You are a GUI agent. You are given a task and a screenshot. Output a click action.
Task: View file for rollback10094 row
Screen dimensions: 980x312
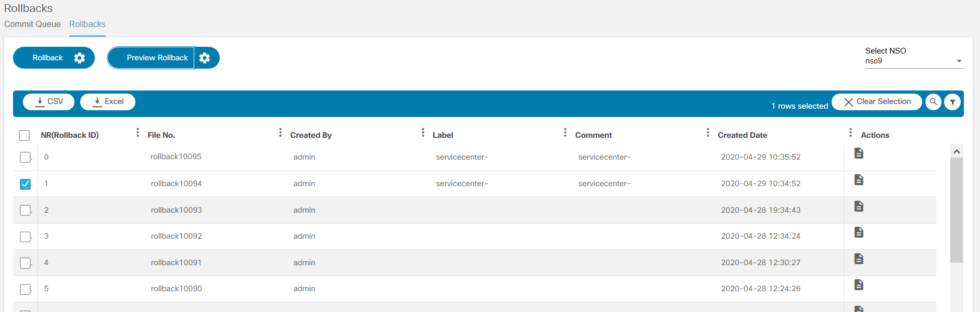(859, 179)
